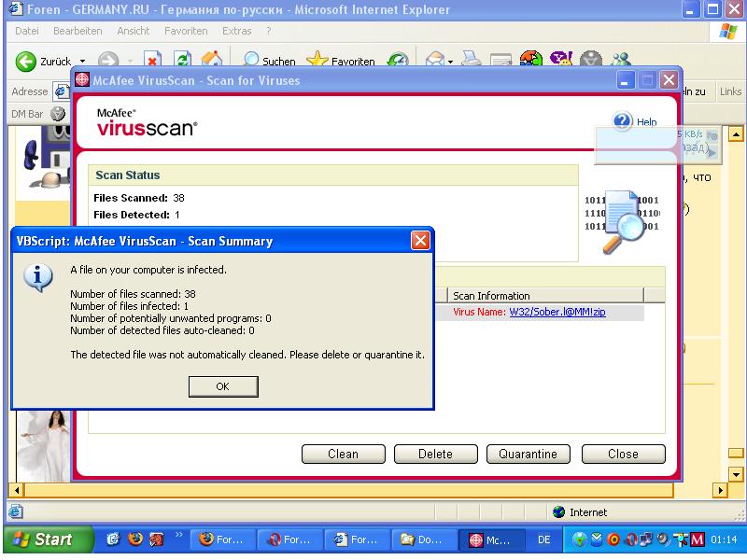Click the red-haired character icon in IE toolbar
The width and height of the screenshot is (747, 560).
531,60
